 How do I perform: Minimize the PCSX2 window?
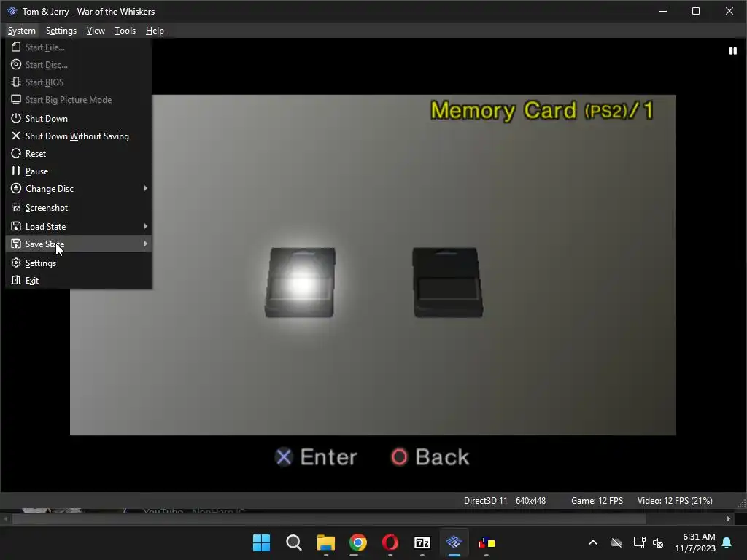coord(662,11)
